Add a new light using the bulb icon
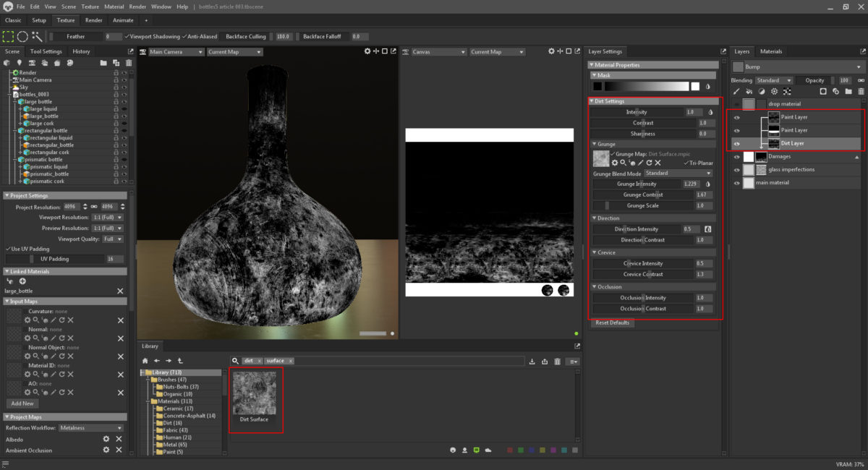Image resolution: width=868 pixels, height=470 pixels. (20, 62)
